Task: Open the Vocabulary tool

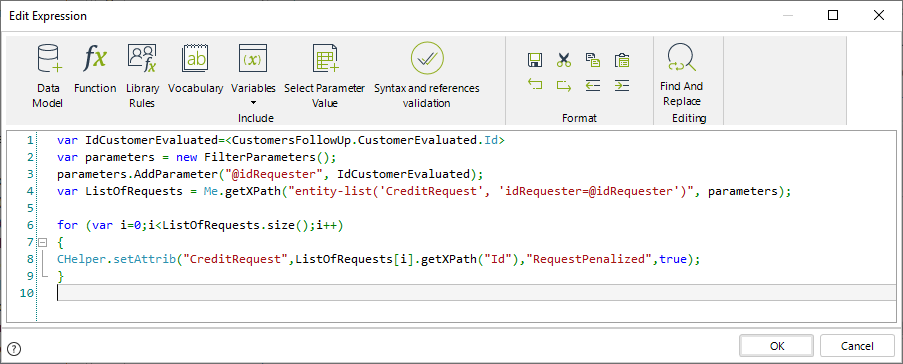Action: tap(195, 68)
